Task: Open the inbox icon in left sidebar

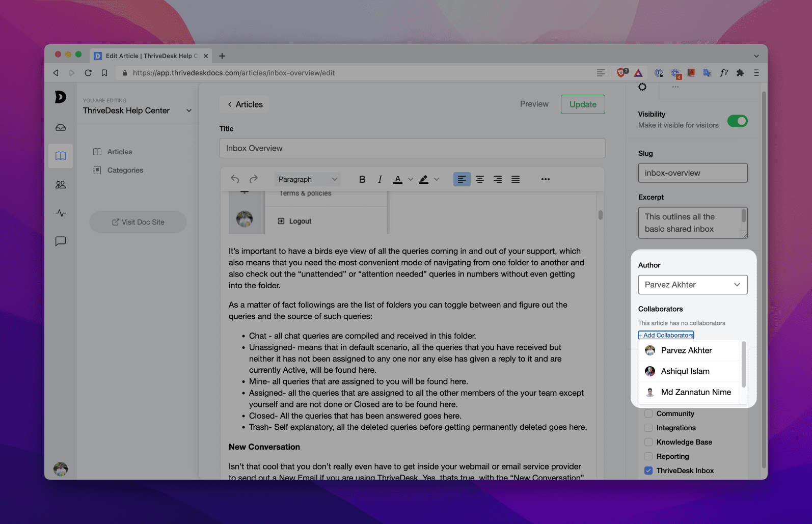Action: click(x=61, y=127)
